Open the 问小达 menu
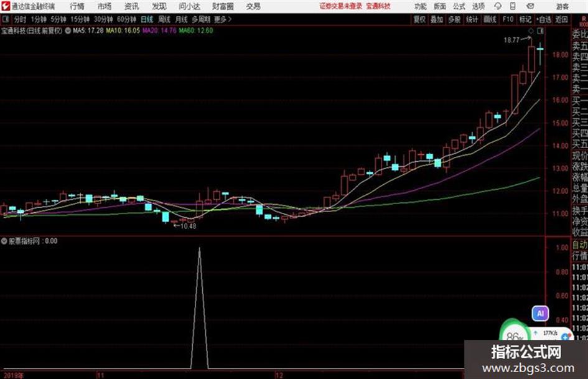 coord(189,6)
